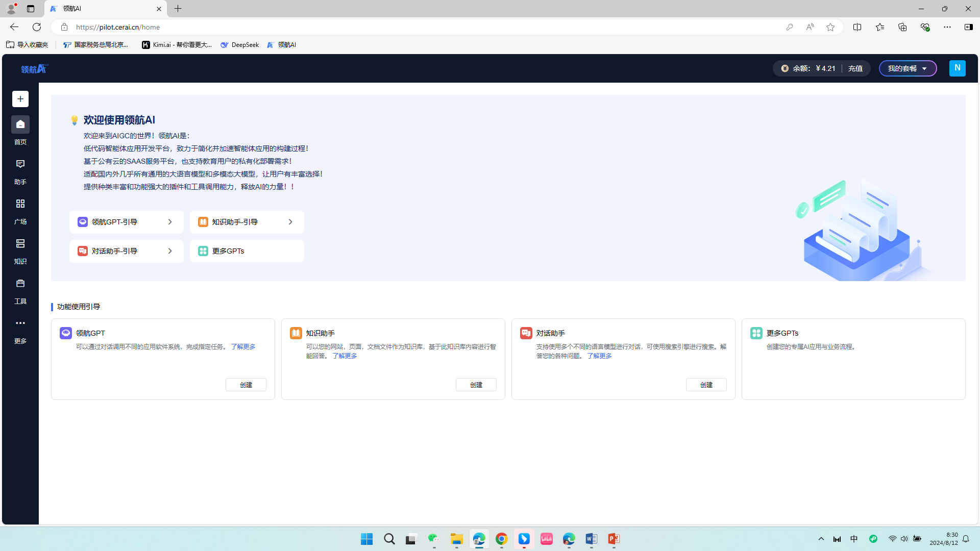Click the browser refresh icon
Viewport: 980px width, 551px height.
click(x=37, y=27)
